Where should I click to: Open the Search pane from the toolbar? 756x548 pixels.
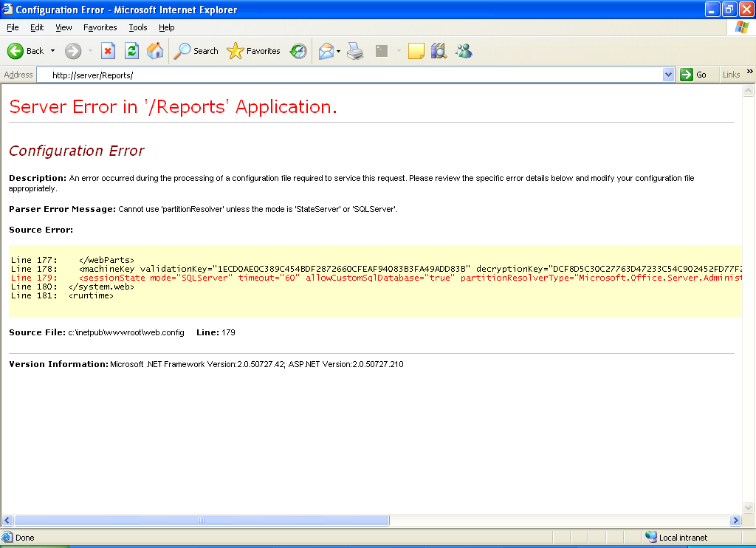[x=196, y=51]
